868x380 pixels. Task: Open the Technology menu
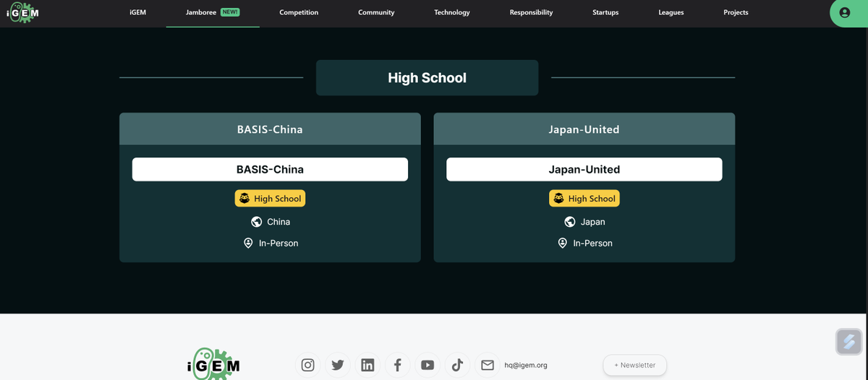click(452, 12)
